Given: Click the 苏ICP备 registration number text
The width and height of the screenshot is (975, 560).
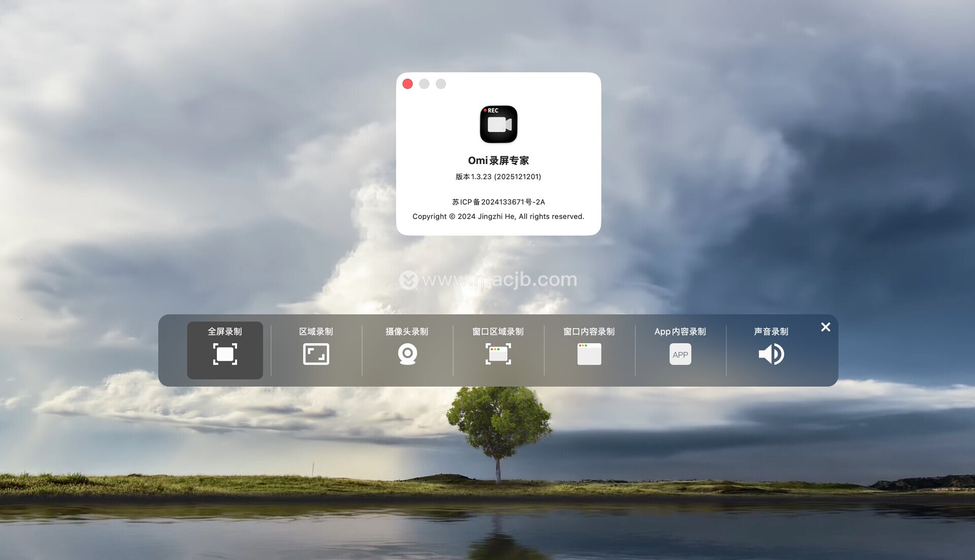Looking at the screenshot, I should coord(498,202).
